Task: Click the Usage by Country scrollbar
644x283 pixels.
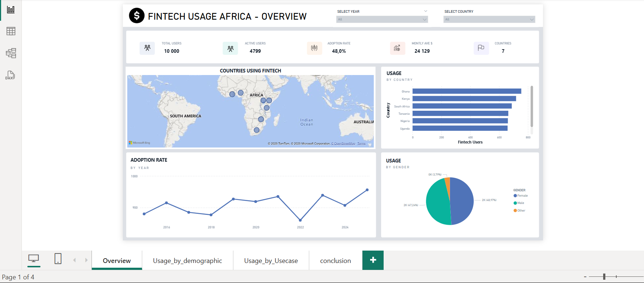Action: tap(532, 106)
